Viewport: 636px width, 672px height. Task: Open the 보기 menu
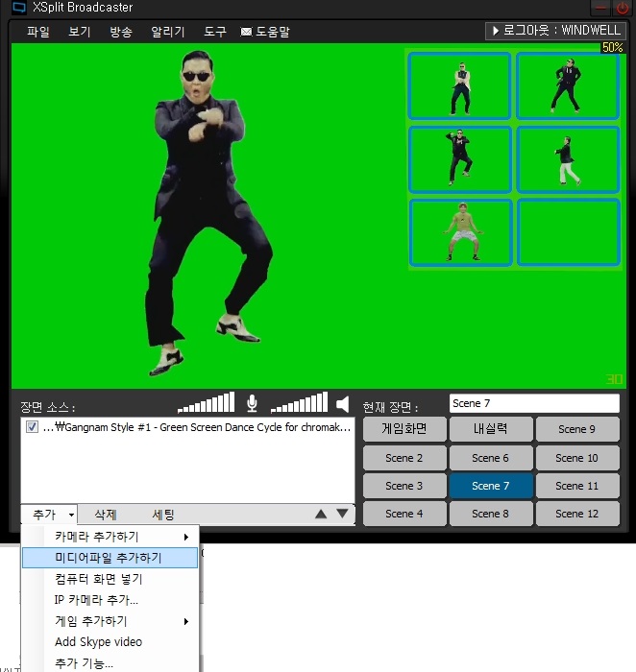(x=80, y=32)
